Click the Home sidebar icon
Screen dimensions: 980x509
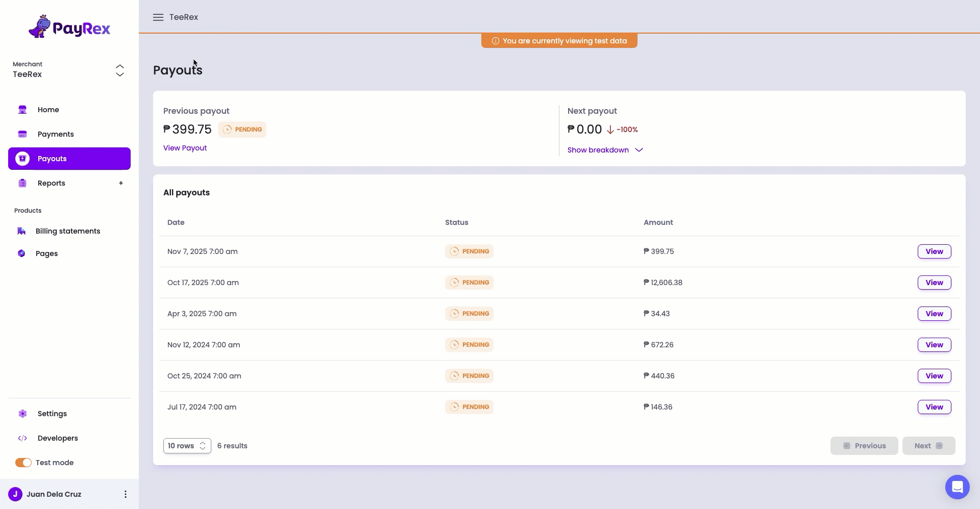[22, 110]
